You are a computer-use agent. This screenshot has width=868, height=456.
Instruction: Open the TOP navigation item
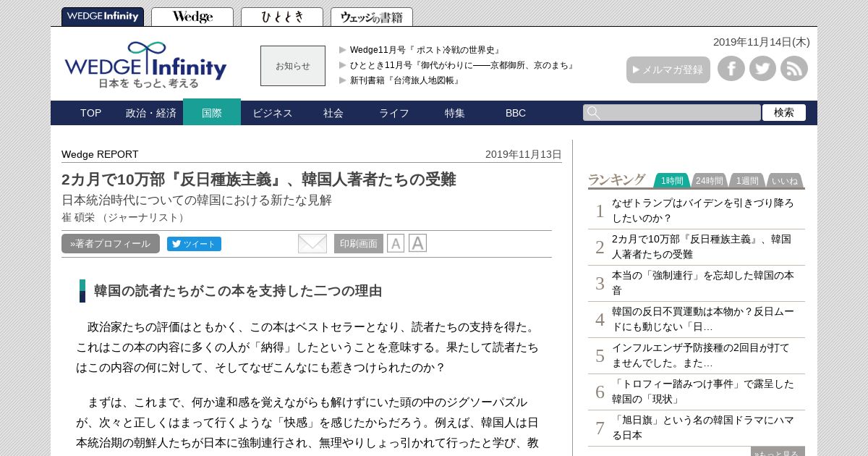tap(91, 113)
